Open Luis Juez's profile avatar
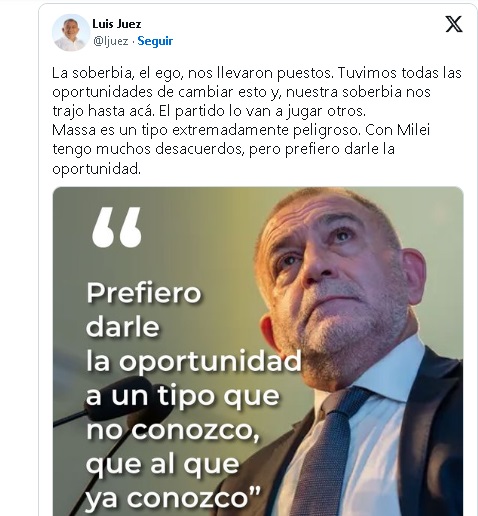Viewport: 478px width, 516px height. coord(70,32)
